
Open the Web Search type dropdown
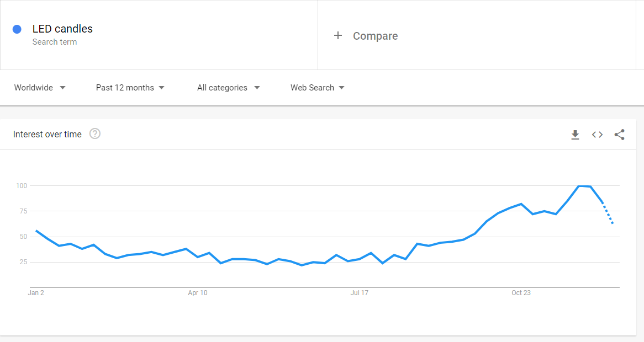pyautogui.click(x=318, y=88)
